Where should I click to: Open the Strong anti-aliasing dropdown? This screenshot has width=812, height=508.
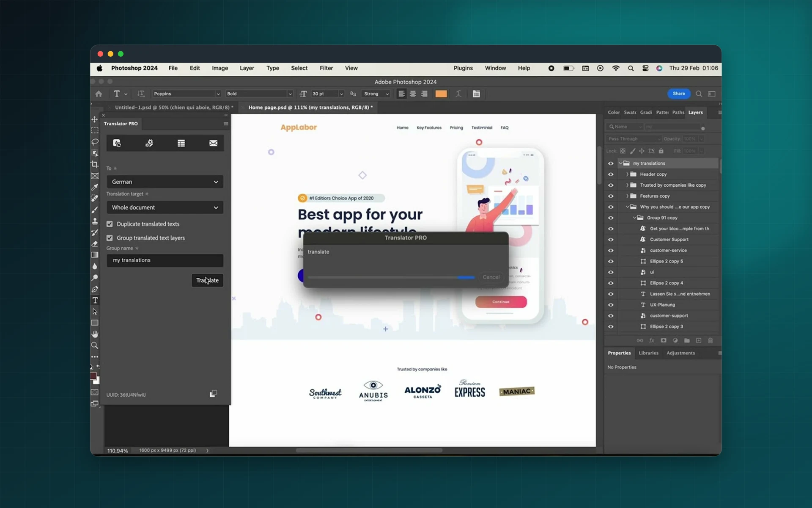coord(376,94)
